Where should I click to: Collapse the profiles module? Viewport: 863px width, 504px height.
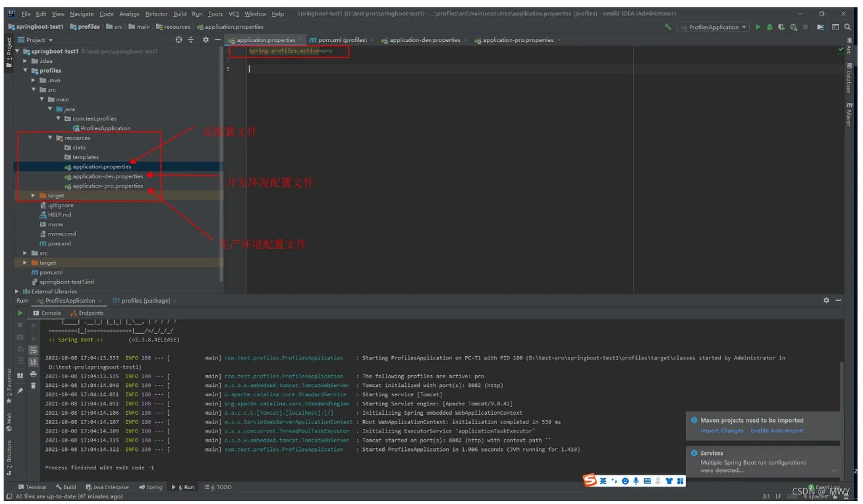pyautogui.click(x=26, y=70)
